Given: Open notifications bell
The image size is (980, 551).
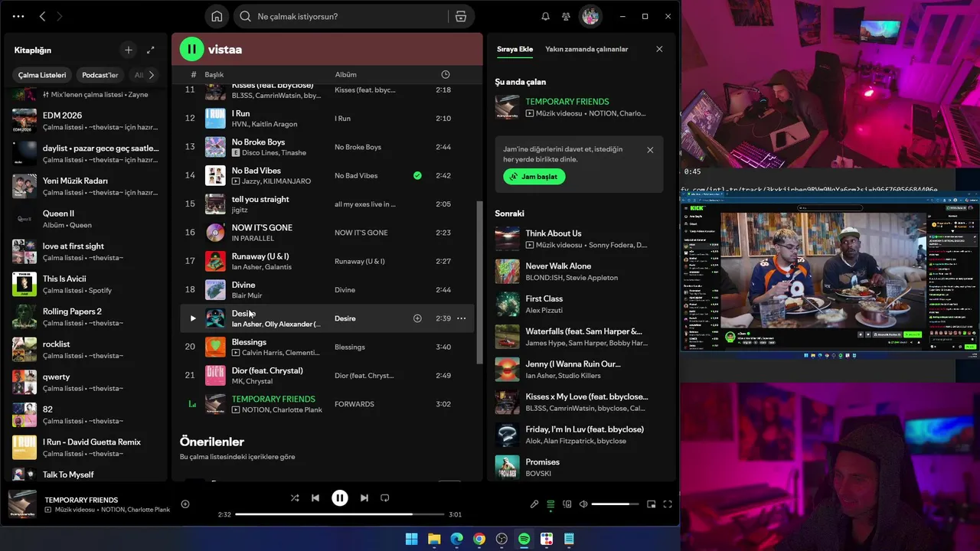Looking at the screenshot, I should (545, 16).
